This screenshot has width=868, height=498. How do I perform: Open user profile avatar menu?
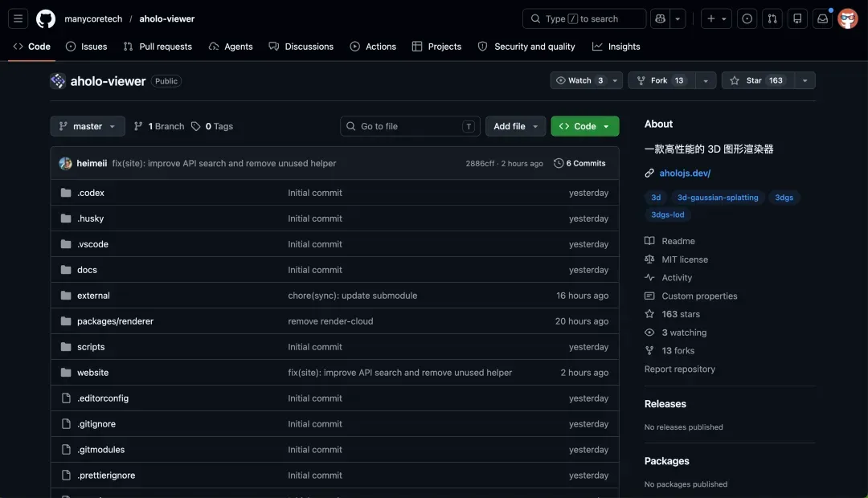pyautogui.click(x=848, y=18)
